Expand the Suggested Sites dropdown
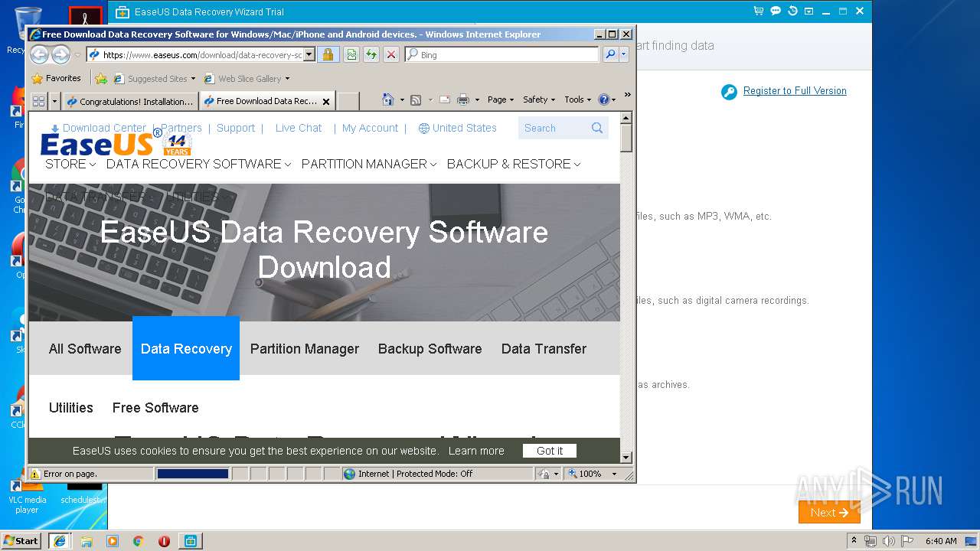Screen dimensions: 980x551 pos(193,78)
